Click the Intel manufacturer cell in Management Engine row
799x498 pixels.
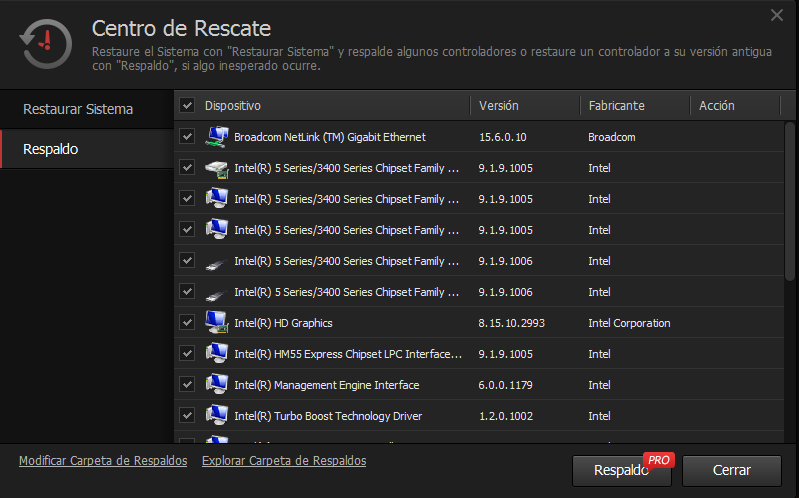click(x=599, y=385)
